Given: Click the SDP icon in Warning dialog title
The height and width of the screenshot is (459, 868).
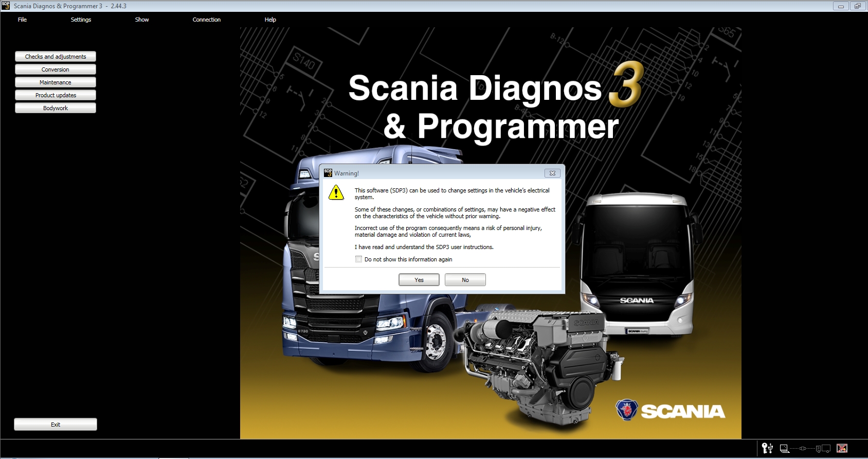Looking at the screenshot, I should 328,173.
